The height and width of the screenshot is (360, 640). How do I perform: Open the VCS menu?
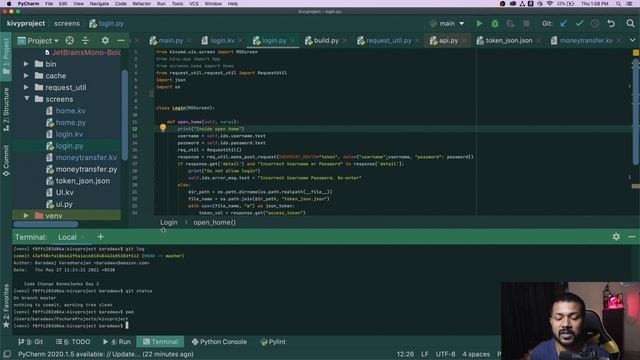coord(194,4)
